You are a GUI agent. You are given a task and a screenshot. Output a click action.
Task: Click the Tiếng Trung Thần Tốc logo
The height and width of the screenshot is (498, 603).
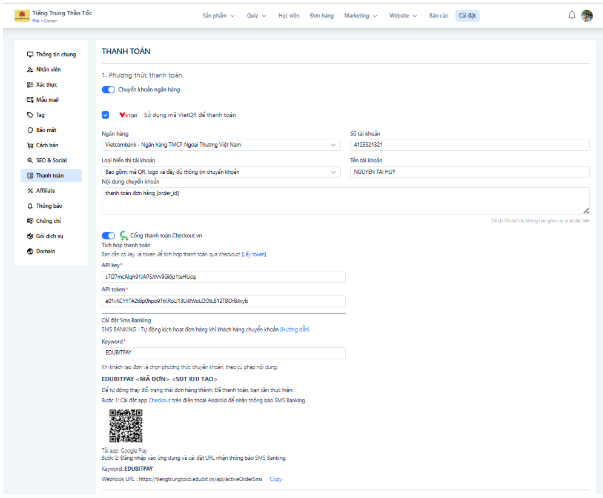tap(21, 15)
